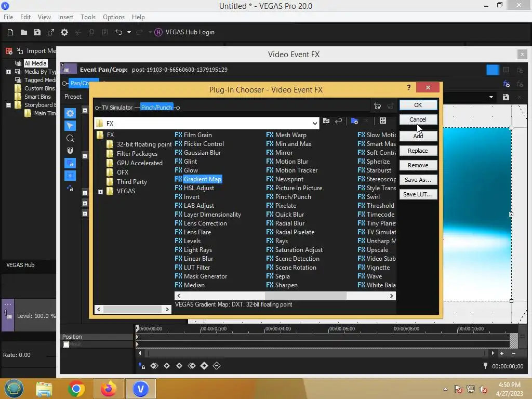The image size is (532, 399).
Task: Open the File menu
Action: pos(8,17)
